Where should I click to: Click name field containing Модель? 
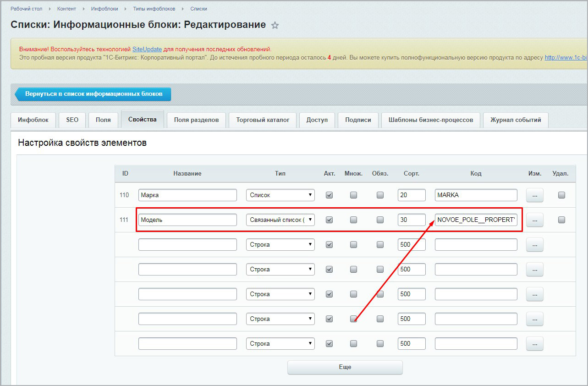click(187, 220)
